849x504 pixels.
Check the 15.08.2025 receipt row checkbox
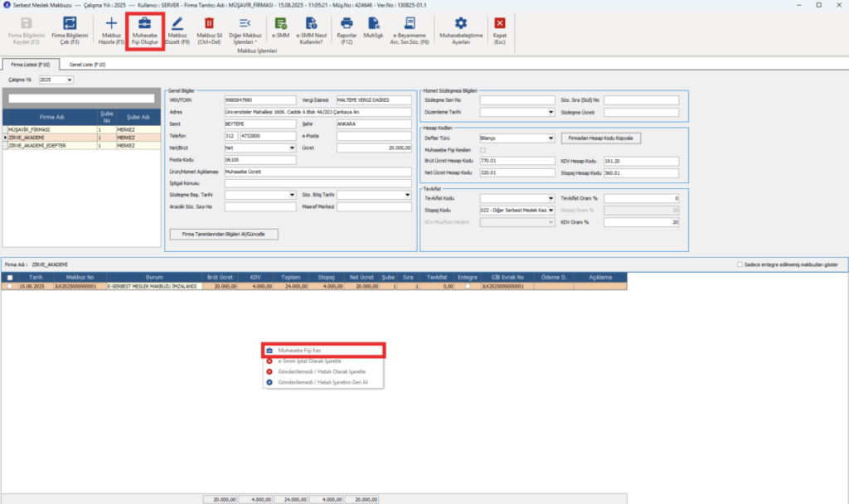pos(9,286)
